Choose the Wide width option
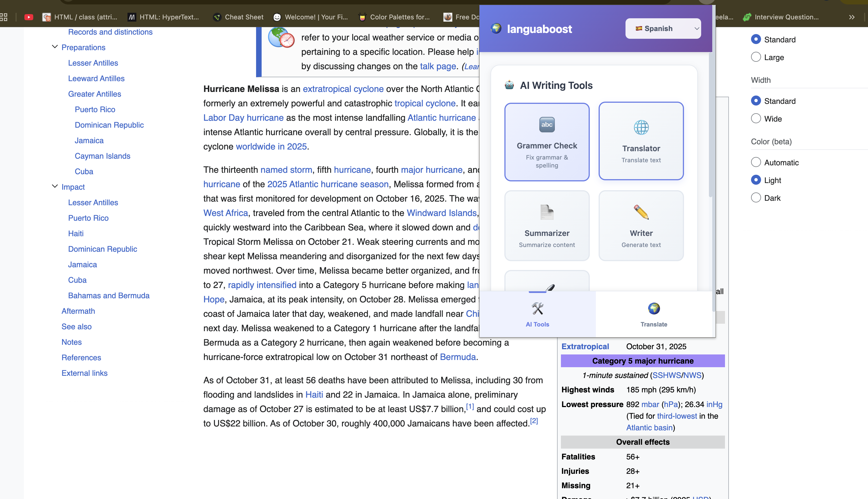This screenshot has width=868, height=499. (755, 119)
